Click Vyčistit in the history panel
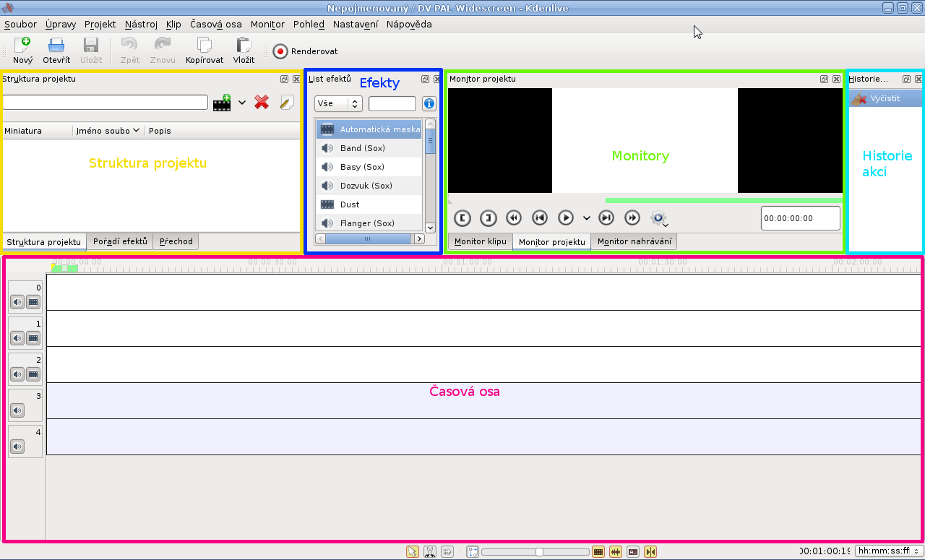Viewport: 925px width, 560px height. [x=885, y=98]
